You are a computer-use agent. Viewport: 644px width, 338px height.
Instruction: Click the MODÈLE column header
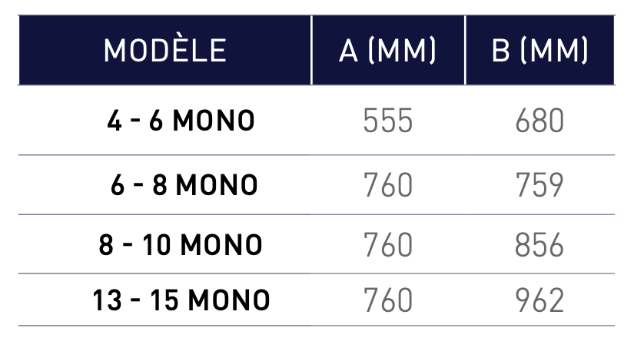pos(164,51)
